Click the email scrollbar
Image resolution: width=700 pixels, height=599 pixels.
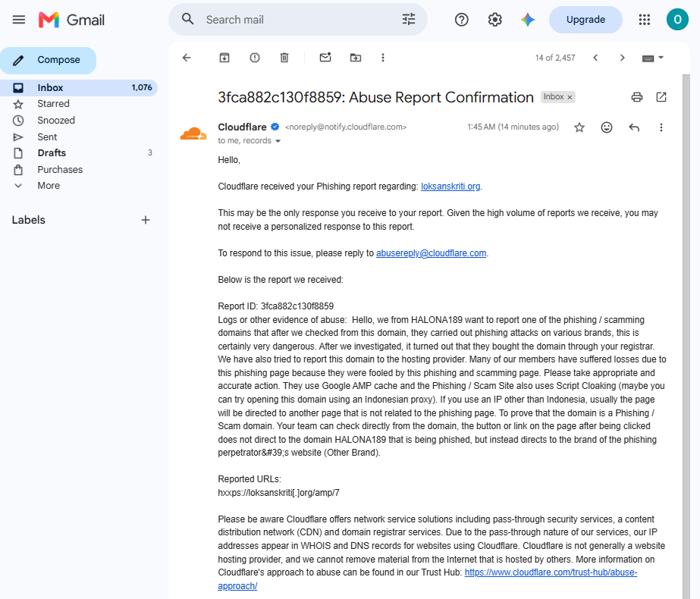click(x=686, y=337)
